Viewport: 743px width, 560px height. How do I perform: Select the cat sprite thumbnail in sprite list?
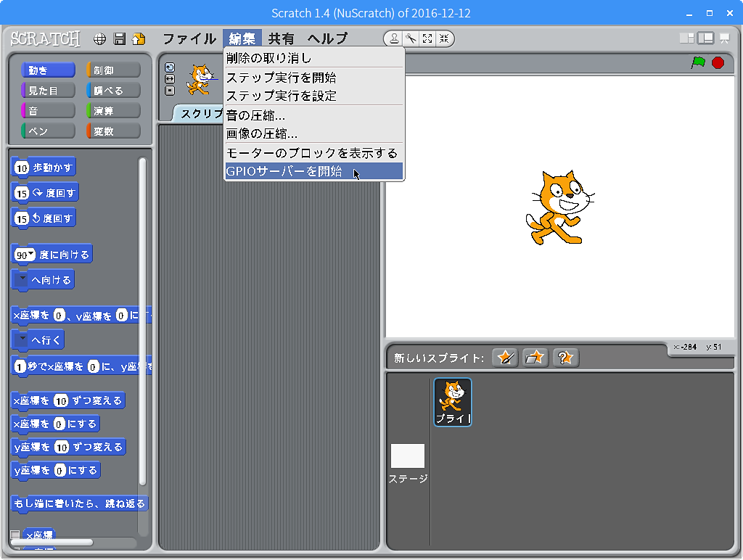click(453, 403)
